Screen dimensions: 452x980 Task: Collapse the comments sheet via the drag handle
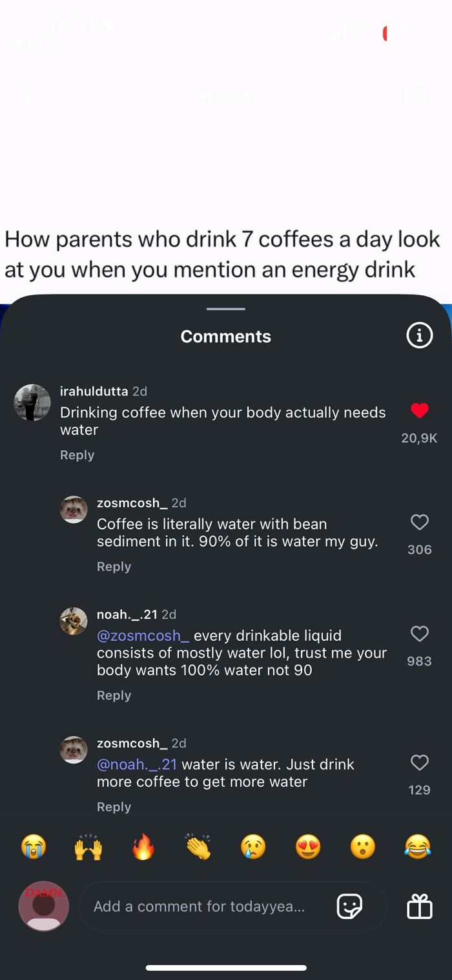point(225,308)
